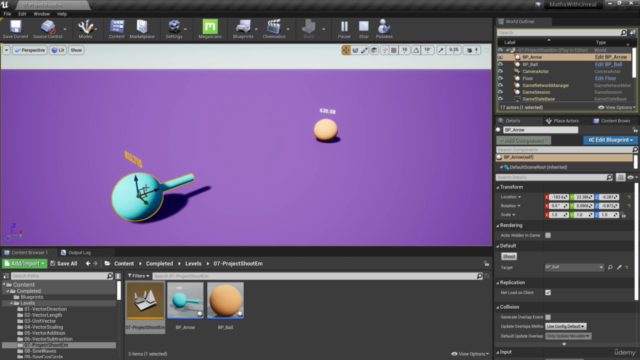640x360 pixels.
Task: Toggle Actor Hidden In Game checkbox
Action: click(548, 236)
